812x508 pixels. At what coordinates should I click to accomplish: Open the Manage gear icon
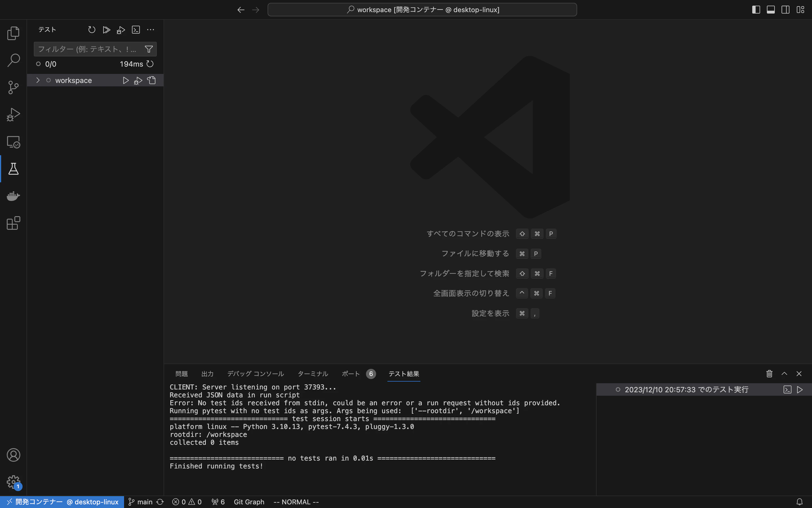[14, 482]
